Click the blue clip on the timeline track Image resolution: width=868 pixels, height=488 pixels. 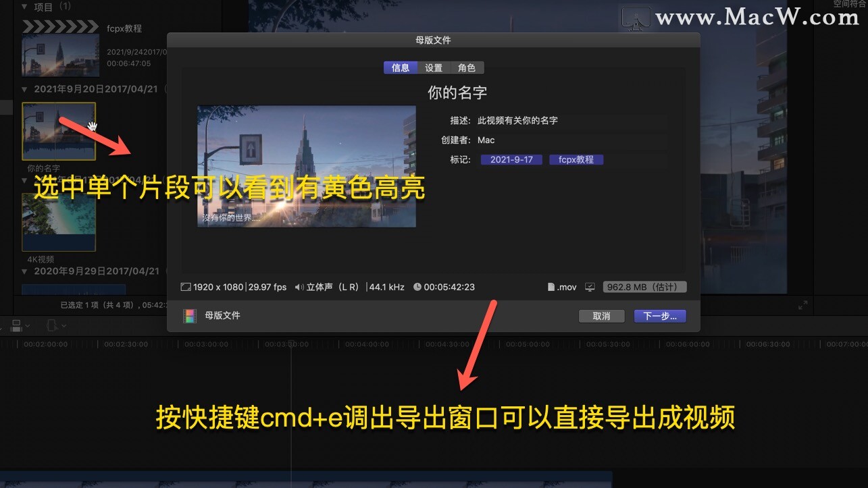[x=306, y=480]
